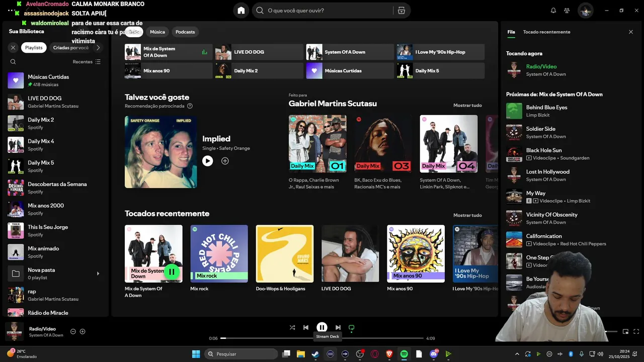The image size is (644, 362).
Task: Toggle shuffle in the player
Action: point(292,327)
